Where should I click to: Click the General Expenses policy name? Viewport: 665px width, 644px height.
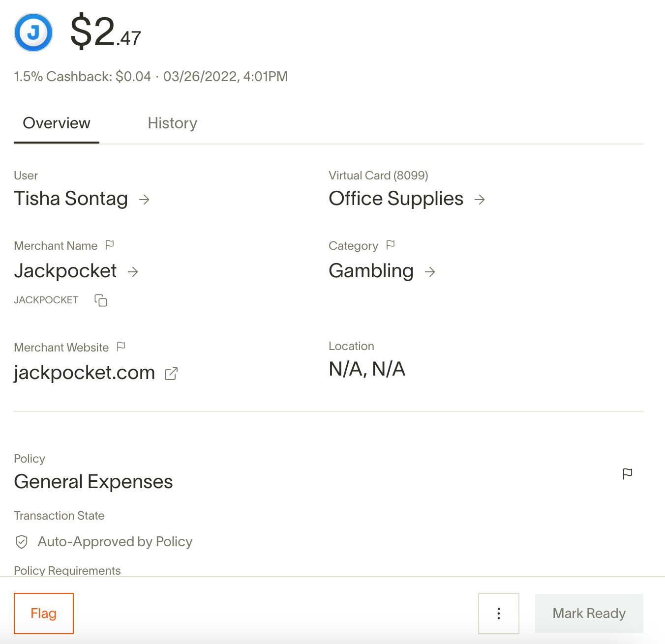tap(93, 482)
